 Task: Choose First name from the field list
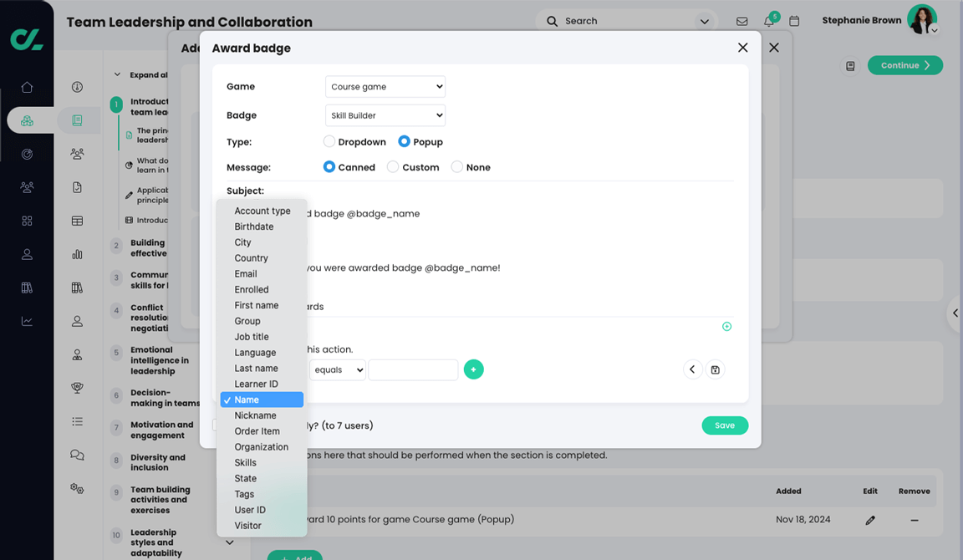pyautogui.click(x=262, y=305)
